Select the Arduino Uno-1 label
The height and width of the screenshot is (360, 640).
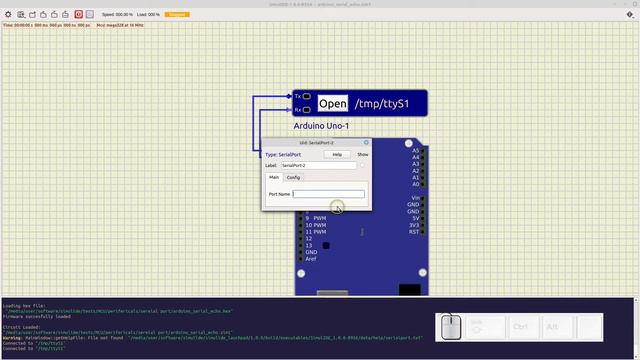321,126
